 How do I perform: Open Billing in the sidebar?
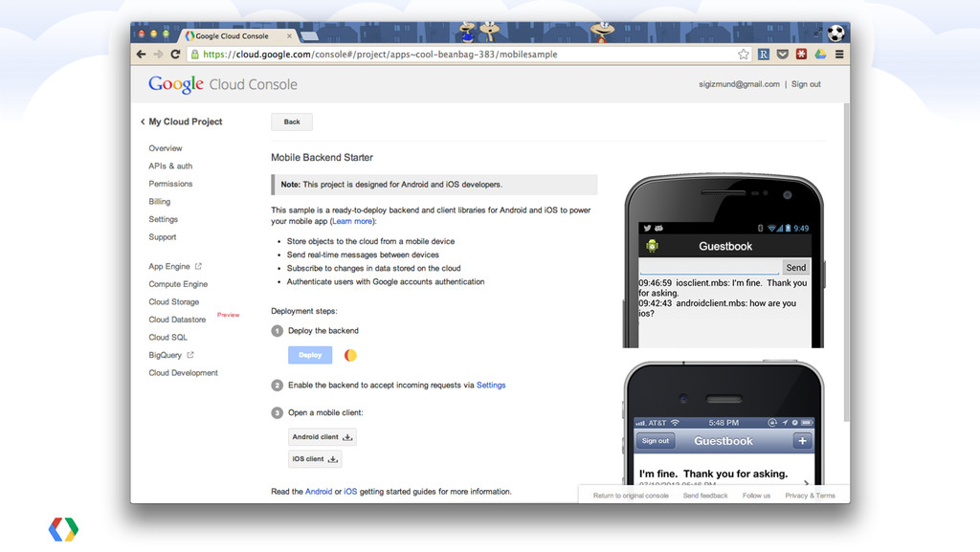(x=160, y=202)
